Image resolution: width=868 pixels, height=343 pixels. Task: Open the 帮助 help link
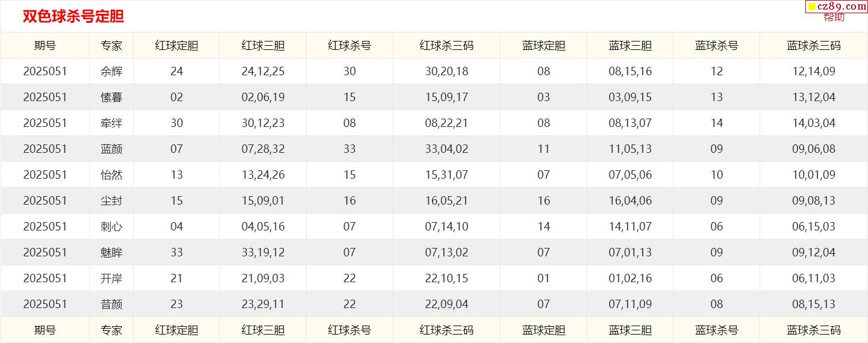834,17
